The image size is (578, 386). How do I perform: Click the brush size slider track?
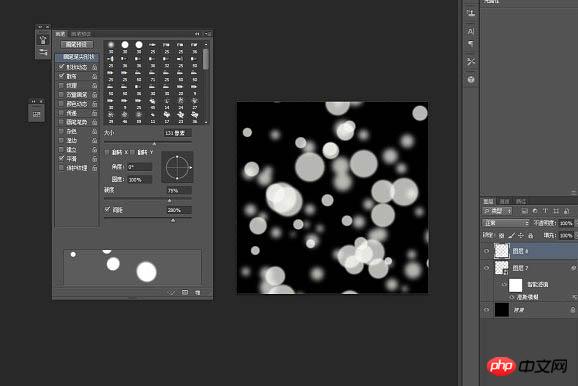(147, 142)
